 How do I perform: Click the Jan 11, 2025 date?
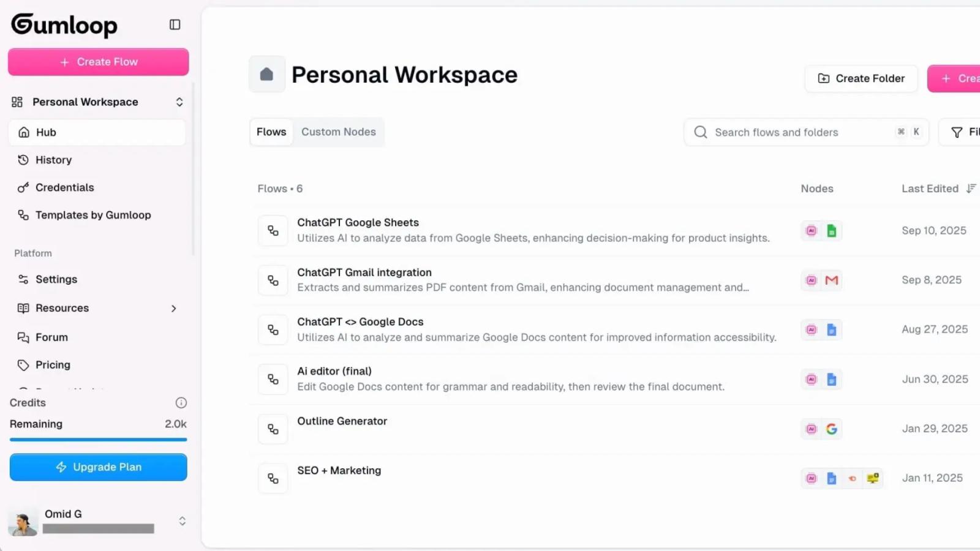click(x=932, y=478)
